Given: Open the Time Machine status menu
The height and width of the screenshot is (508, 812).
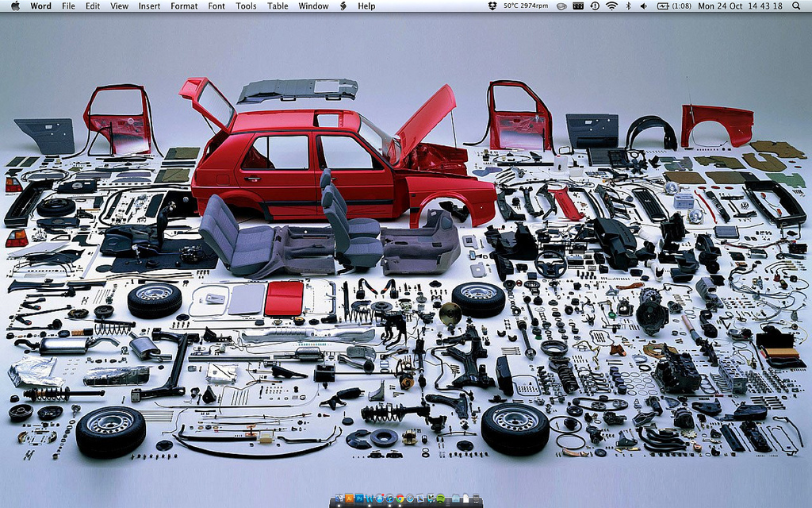Looking at the screenshot, I should click(595, 6).
